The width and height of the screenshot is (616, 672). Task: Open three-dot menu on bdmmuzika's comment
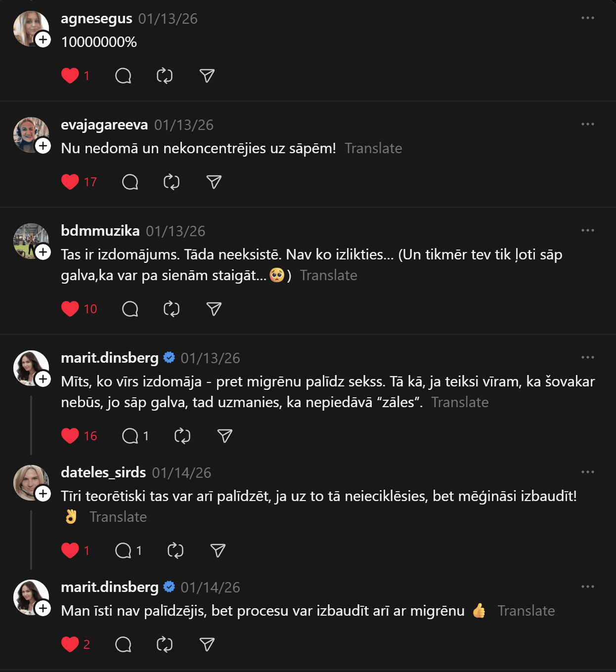[587, 231]
